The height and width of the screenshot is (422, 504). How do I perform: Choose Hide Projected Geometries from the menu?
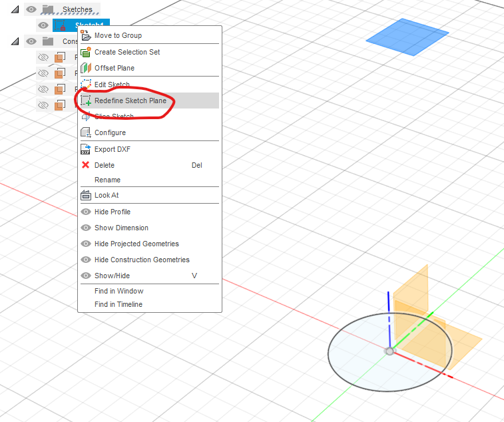click(136, 244)
